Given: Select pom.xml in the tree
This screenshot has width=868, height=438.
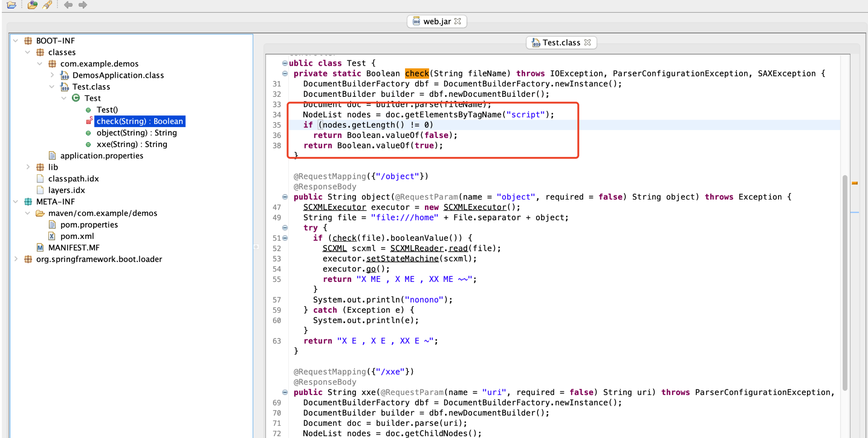Looking at the screenshot, I should click(77, 236).
